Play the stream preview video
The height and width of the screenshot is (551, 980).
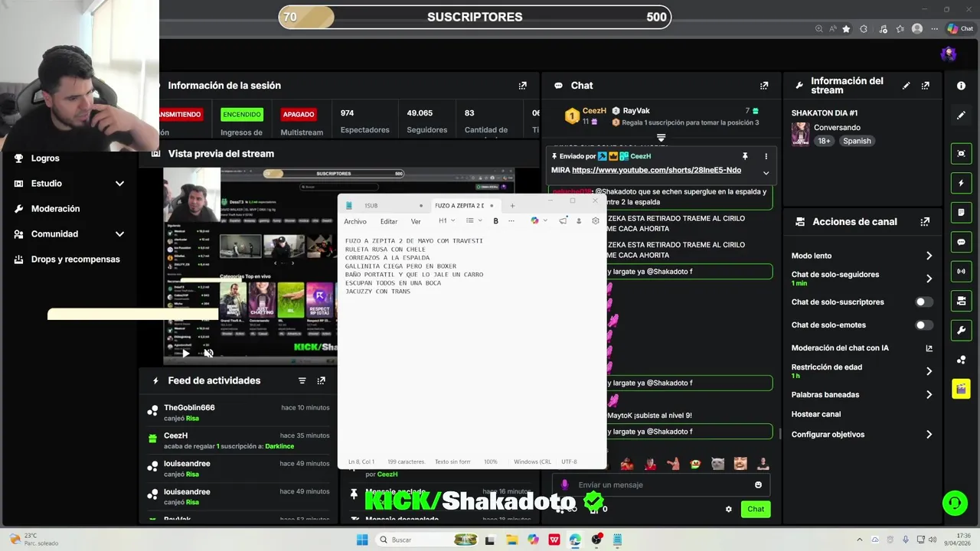pyautogui.click(x=185, y=353)
